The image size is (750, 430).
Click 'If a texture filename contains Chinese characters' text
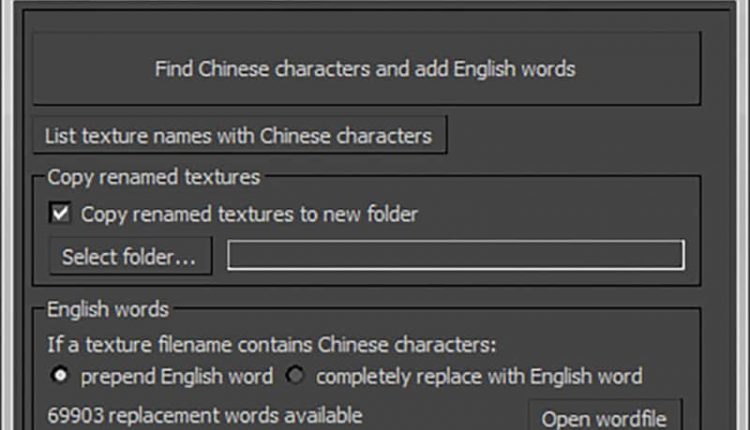(x=272, y=344)
